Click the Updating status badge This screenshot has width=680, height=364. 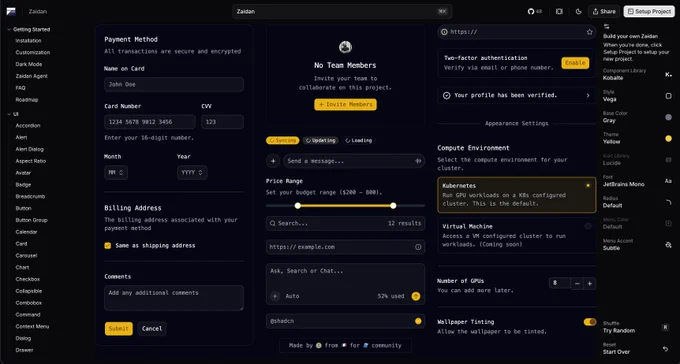tap(321, 141)
